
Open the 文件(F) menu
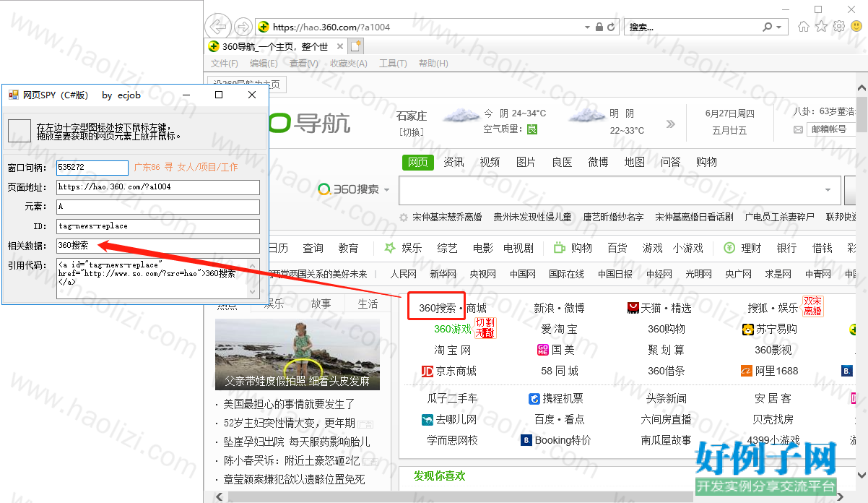point(225,64)
